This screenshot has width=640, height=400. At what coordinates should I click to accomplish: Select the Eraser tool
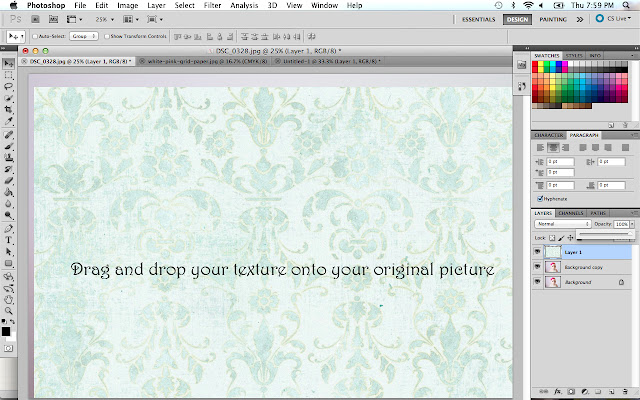[x=8, y=181]
